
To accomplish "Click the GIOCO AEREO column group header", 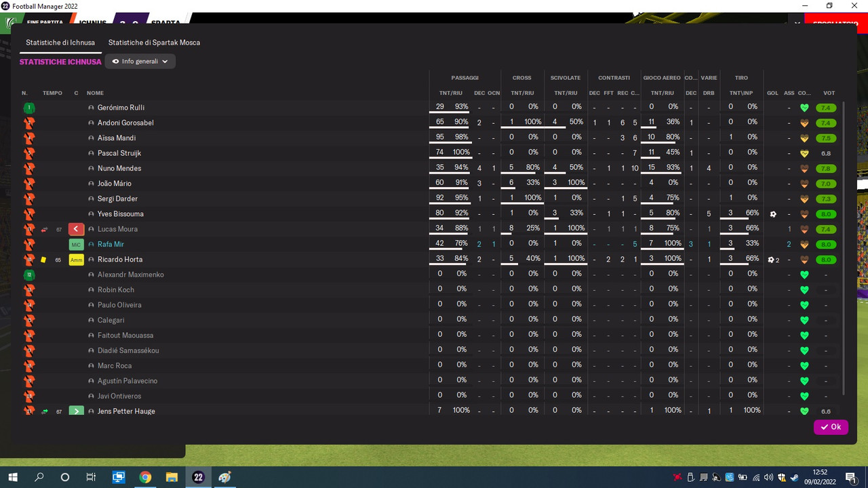I will pos(662,78).
